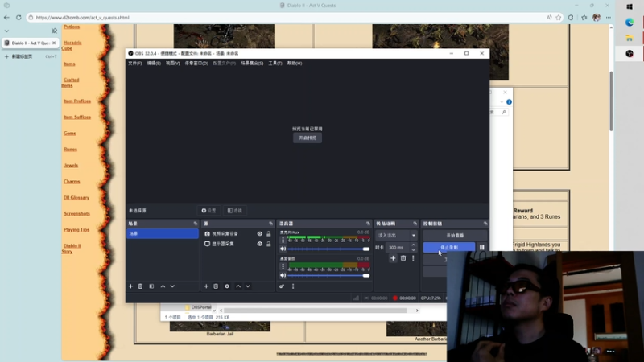This screenshot has width=644, height=362.
Task: Open the 帮助(H) menu in OBS
Action: 295,64
